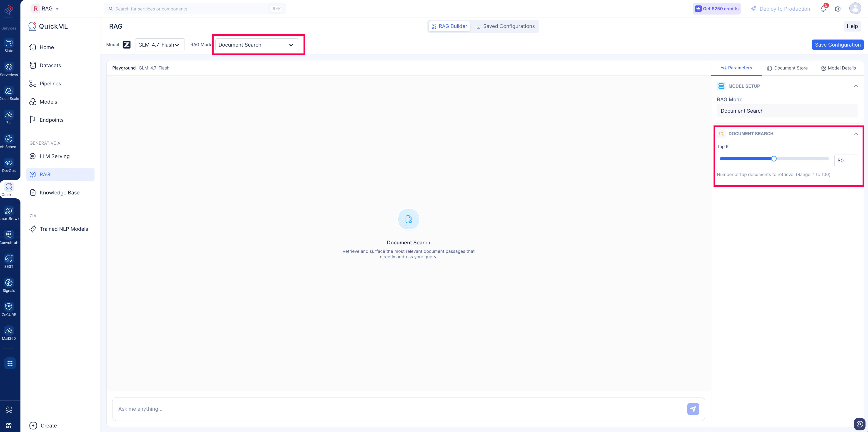Click the bottom-most rail icon with plus grid
This screenshot has height=432, width=868.
9,426
